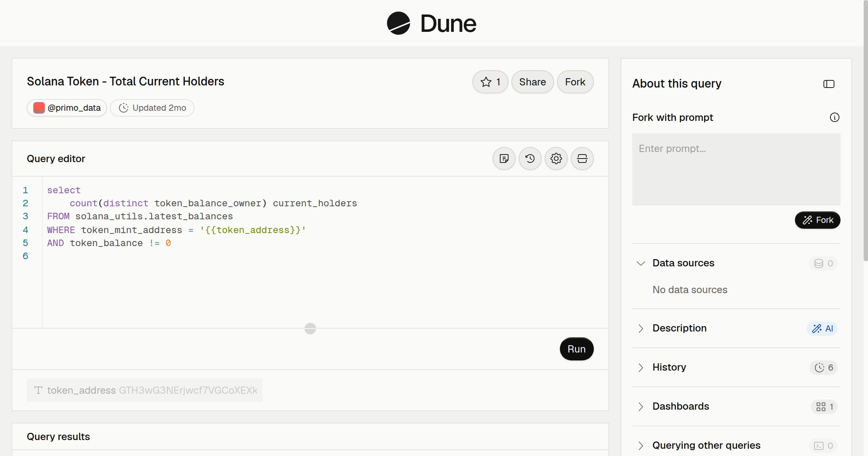
Task: Click 'current_holders' alias in line 2
Action: click(x=315, y=203)
